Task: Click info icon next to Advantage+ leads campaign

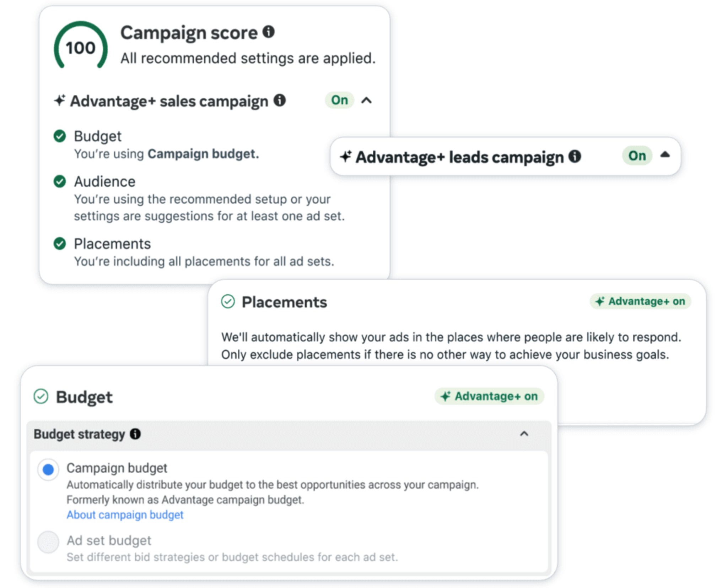Action: click(x=575, y=156)
